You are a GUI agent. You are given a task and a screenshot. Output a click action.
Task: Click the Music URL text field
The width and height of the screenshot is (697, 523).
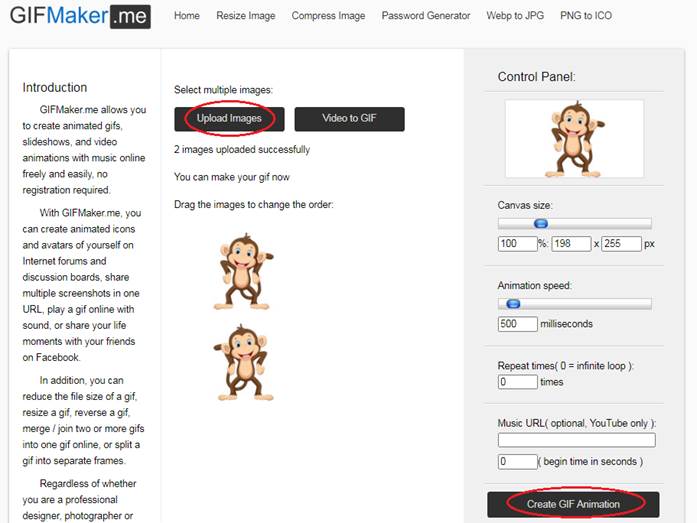pos(576,440)
